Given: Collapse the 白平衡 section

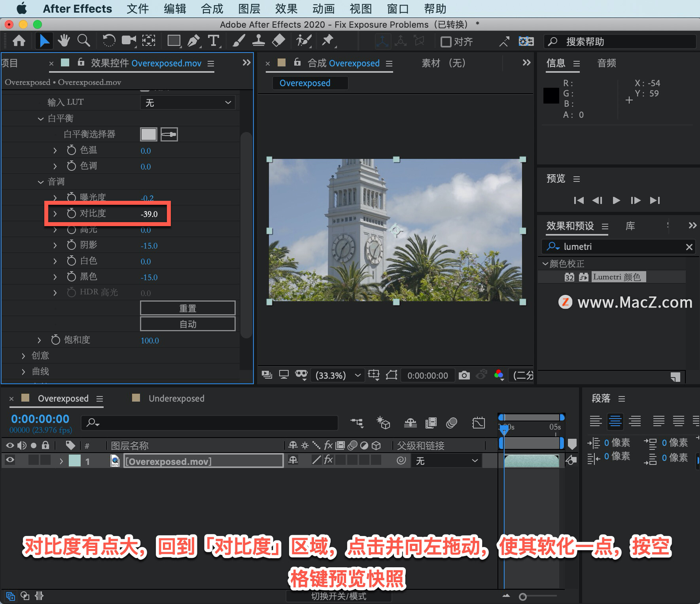Looking at the screenshot, I should (40, 119).
